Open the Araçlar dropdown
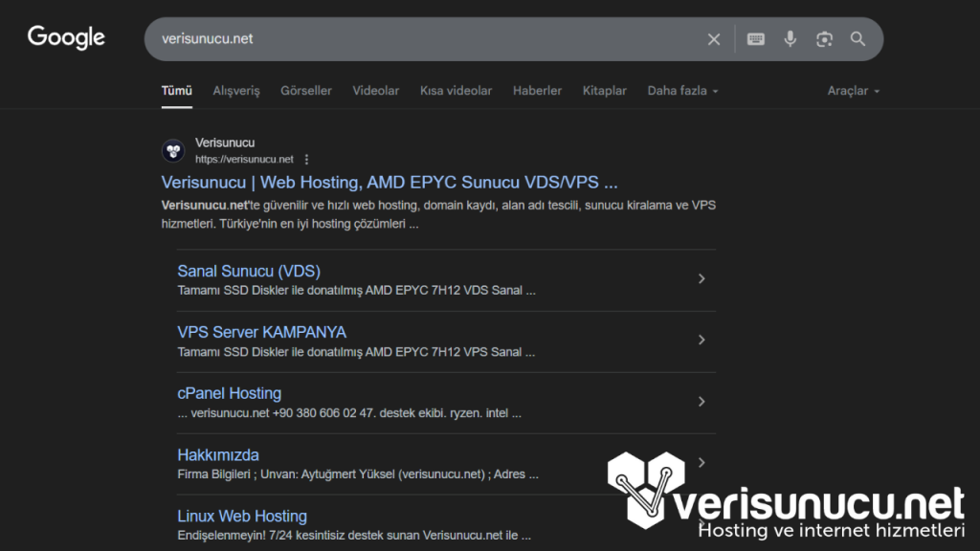The width and height of the screenshot is (980, 551). [853, 91]
